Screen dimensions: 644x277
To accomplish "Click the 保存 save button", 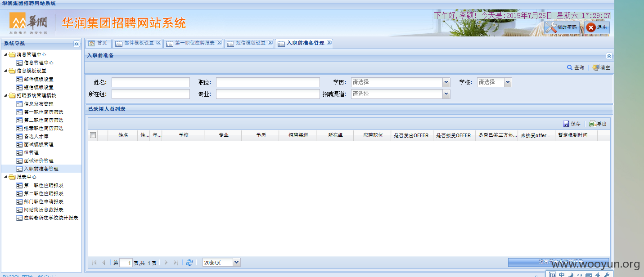I will (572, 124).
